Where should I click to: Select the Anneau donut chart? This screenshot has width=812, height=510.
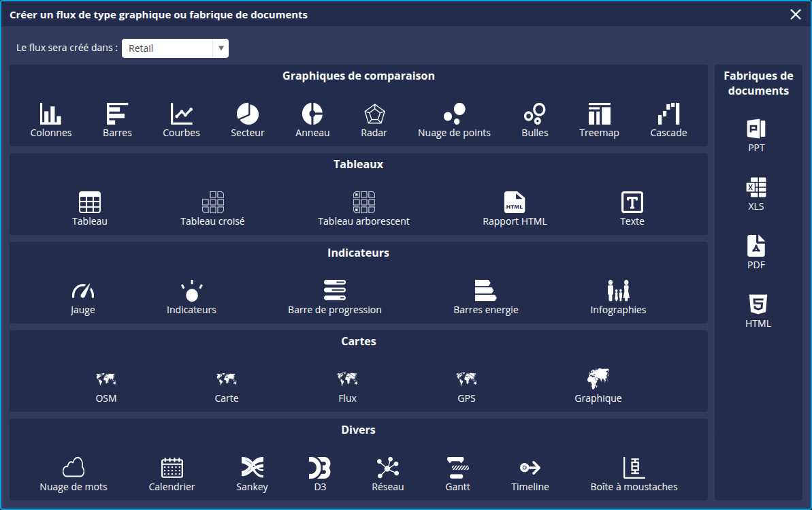pyautogui.click(x=312, y=120)
